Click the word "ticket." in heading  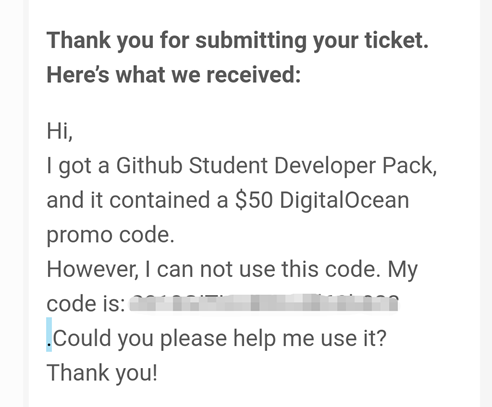pyautogui.click(x=397, y=40)
